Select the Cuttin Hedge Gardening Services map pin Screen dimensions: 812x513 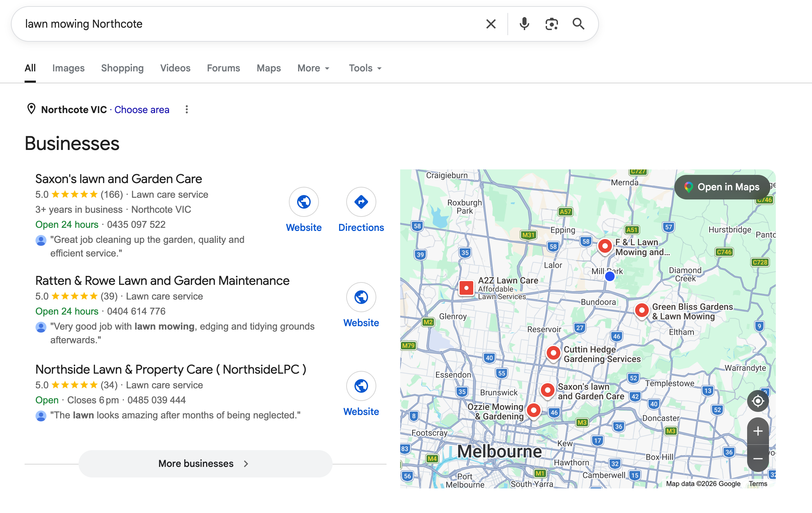pos(553,353)
